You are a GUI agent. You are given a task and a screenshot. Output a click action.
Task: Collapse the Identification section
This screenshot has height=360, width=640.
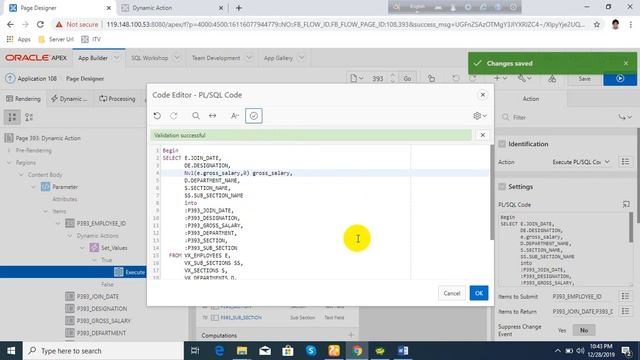(502, 144)
